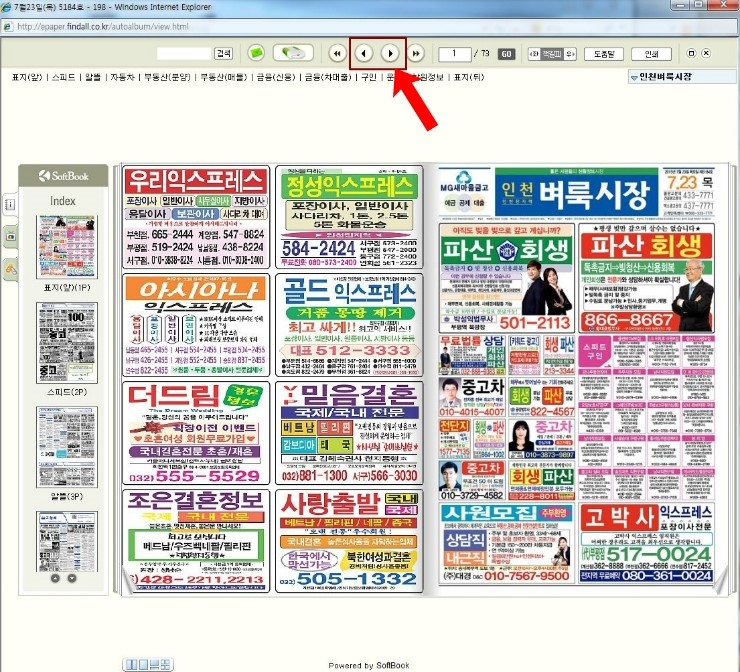Click the 사원모집 advertisement
This screenshot has height=672, width=740.
point(506,543)
